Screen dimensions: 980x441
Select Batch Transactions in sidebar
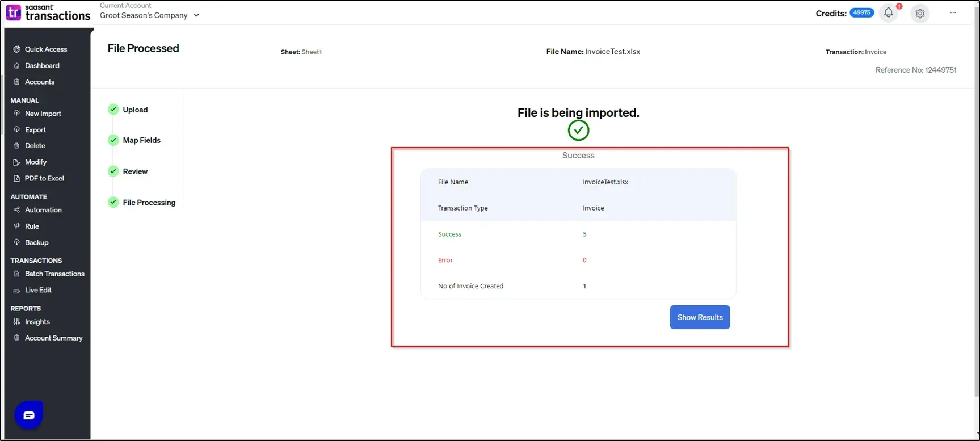[x=54, y=274]
